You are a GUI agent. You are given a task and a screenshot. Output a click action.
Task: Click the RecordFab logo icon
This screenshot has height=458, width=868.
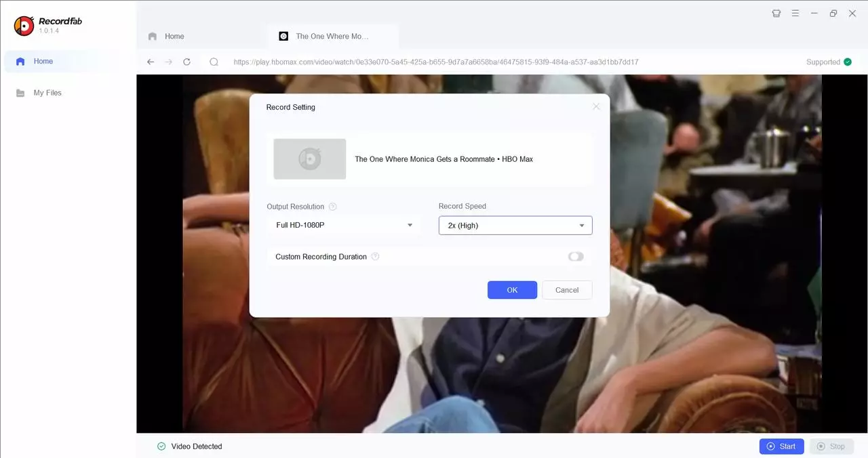[x=24, y=26]
